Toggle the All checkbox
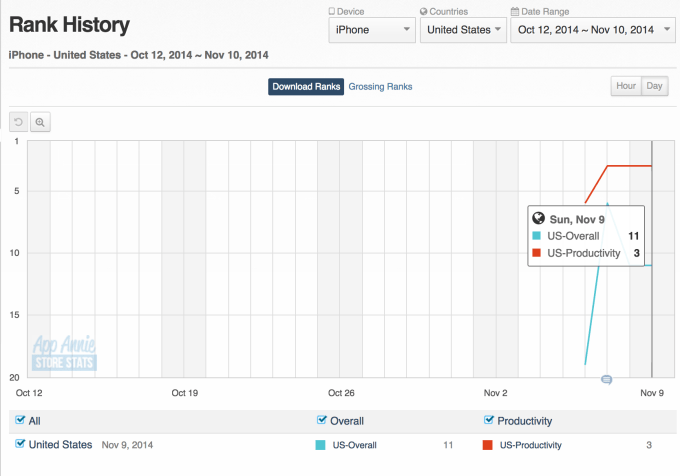 pos(21,421)
